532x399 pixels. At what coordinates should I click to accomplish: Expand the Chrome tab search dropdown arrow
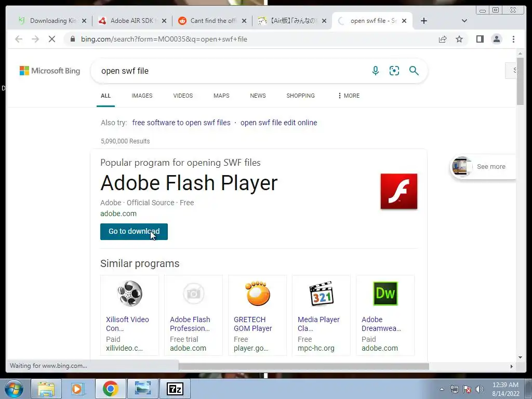464,21
